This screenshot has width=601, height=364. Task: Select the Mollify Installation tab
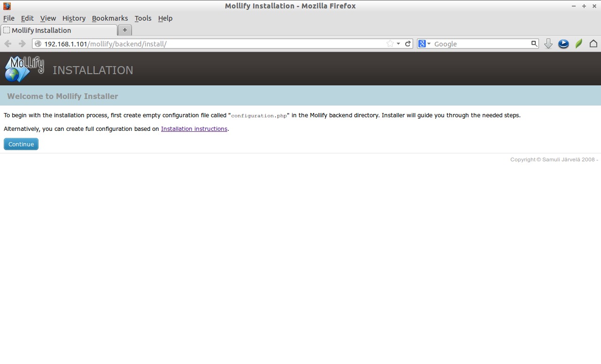coord(59,30)
